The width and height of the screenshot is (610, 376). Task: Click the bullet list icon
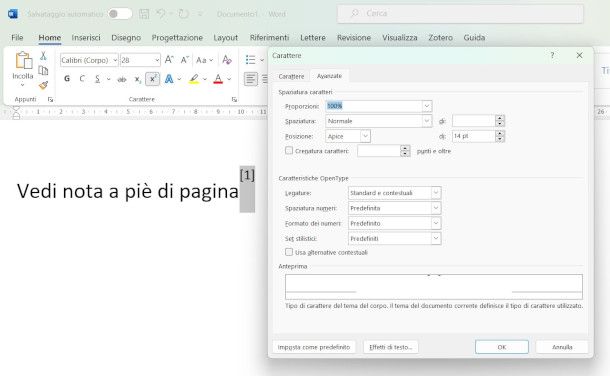[x=251, y=60]
